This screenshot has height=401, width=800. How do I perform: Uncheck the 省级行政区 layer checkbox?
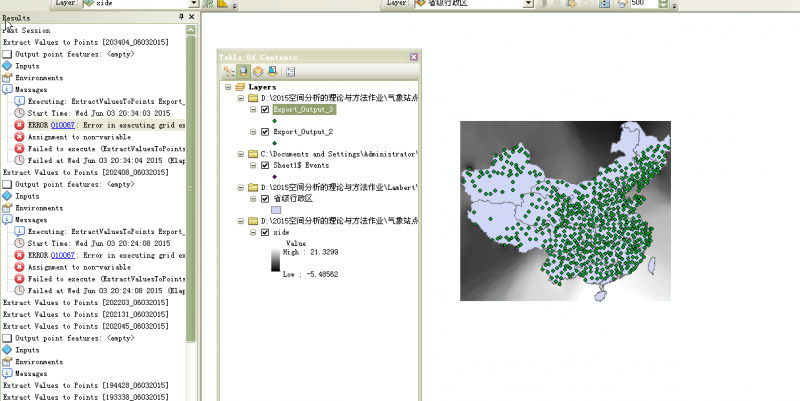[265, 199]
